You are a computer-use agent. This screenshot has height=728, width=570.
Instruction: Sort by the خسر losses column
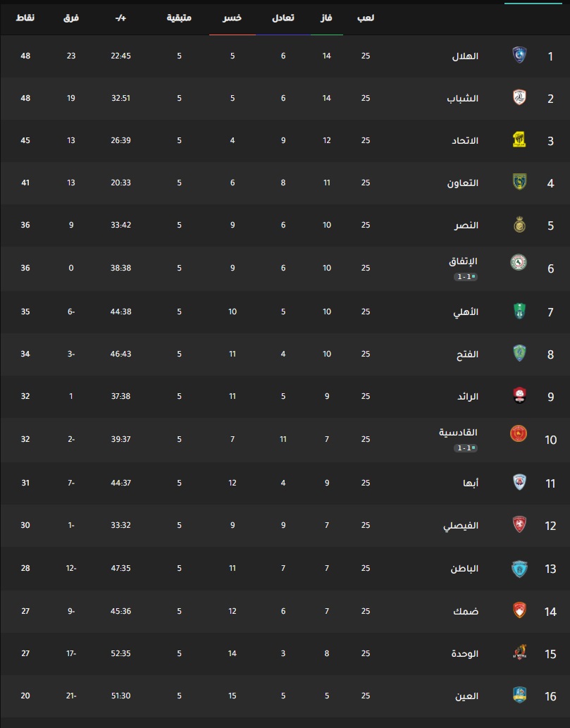click(x=232, y=18)
